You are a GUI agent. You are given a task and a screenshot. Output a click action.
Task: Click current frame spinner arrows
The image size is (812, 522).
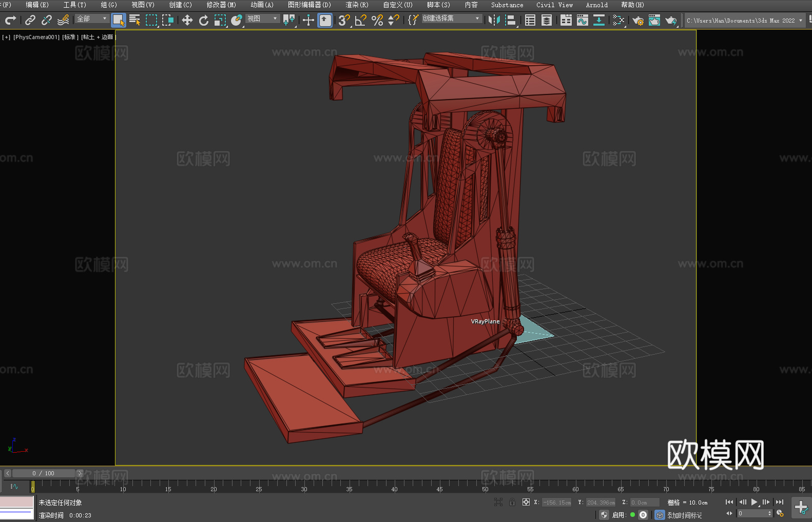[769, 513]
